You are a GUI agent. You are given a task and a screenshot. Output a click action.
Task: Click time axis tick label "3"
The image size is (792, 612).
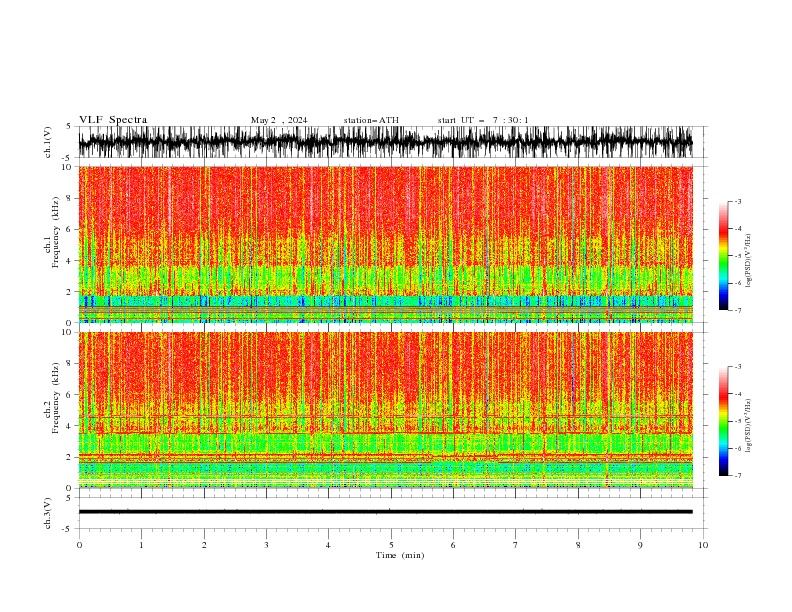pos(266,545)
